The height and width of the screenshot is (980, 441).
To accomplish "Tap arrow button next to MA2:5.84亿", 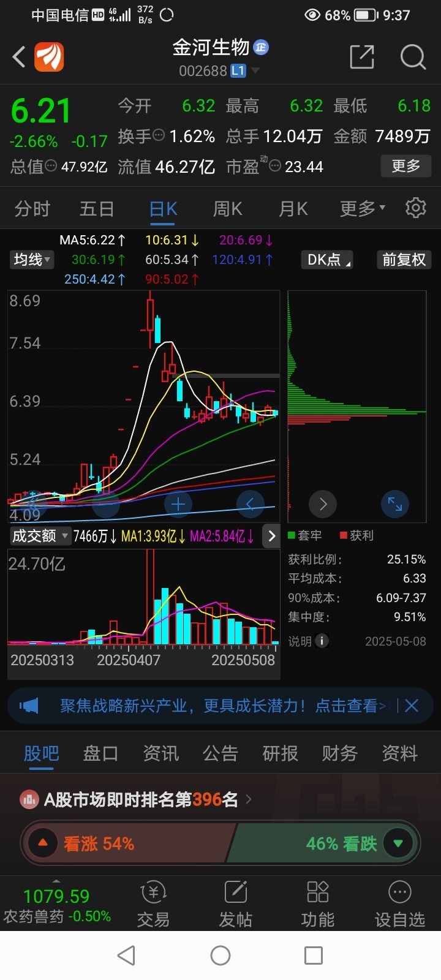I will (271, 536).
